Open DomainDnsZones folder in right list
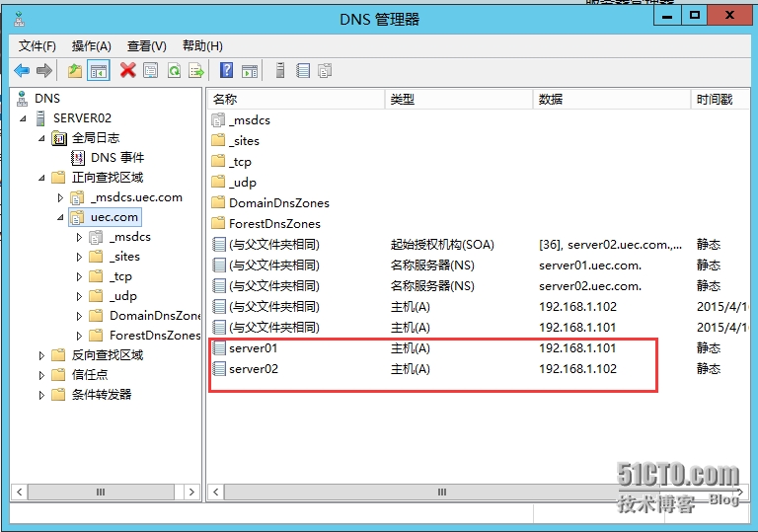 click(x=270, y=203)
